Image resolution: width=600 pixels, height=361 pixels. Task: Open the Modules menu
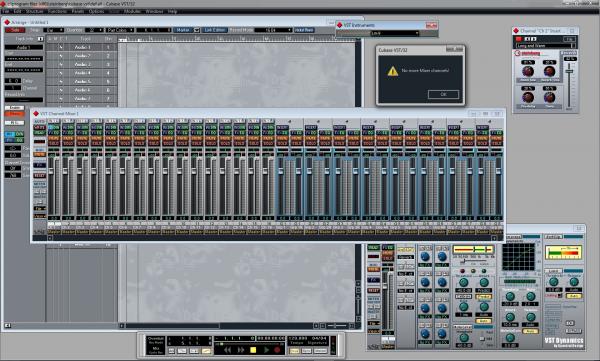[132, 11]
